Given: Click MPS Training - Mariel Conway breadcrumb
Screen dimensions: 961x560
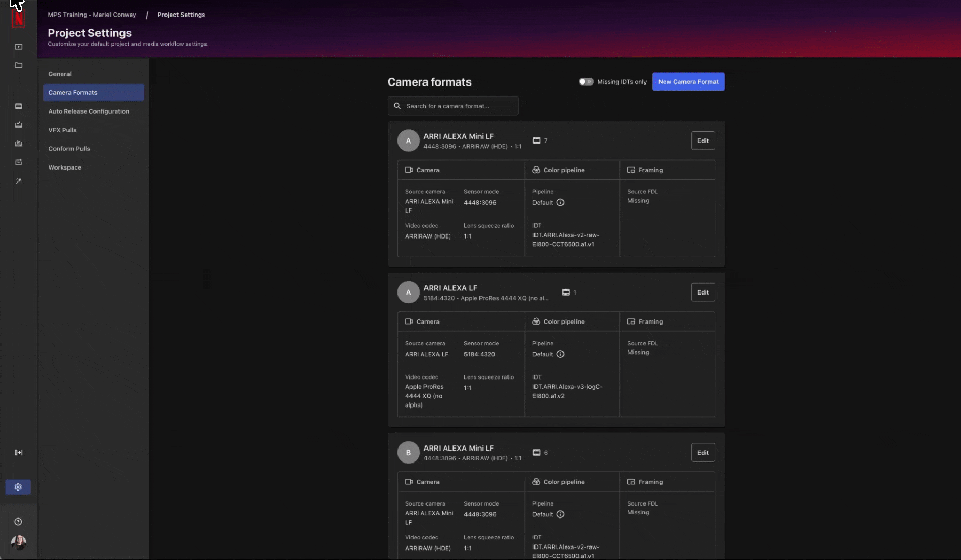Looking at the screenshot, I should click(92, 15).
